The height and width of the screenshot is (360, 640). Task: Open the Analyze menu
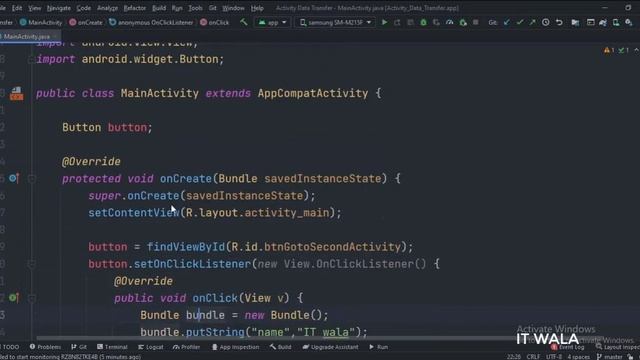[107, 8]
